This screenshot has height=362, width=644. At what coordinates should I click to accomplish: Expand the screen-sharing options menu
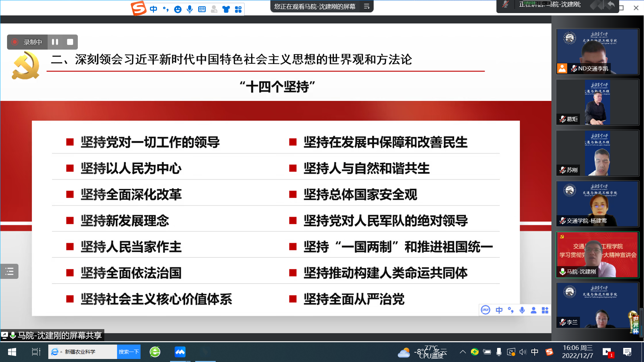click(x=367, y=6)
